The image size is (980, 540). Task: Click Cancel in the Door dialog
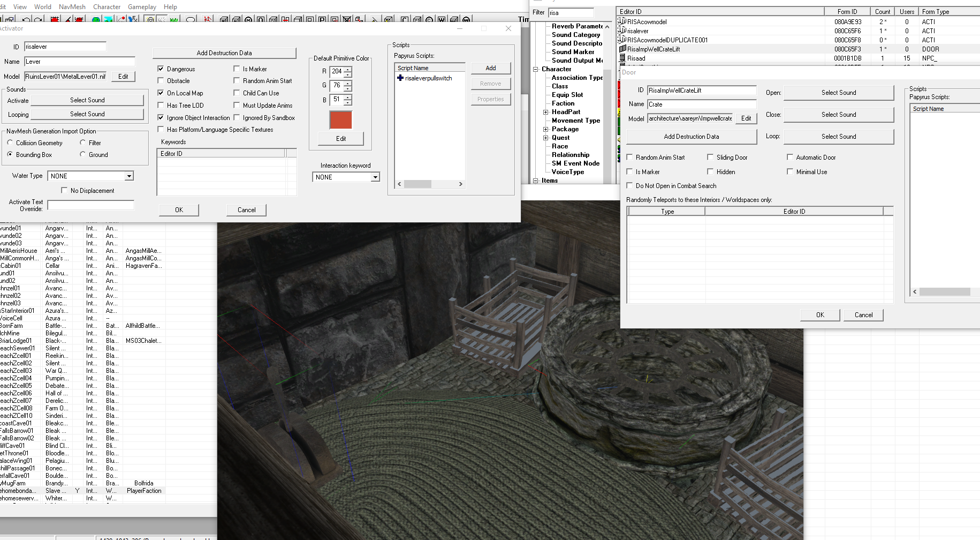click(863, 315)
